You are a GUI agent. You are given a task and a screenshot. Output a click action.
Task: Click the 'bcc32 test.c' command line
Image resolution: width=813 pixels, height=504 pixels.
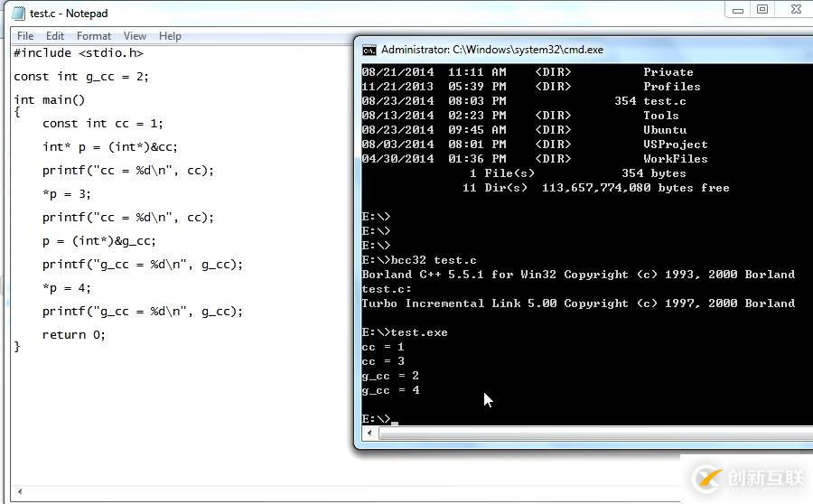click(x=419, y=260)
